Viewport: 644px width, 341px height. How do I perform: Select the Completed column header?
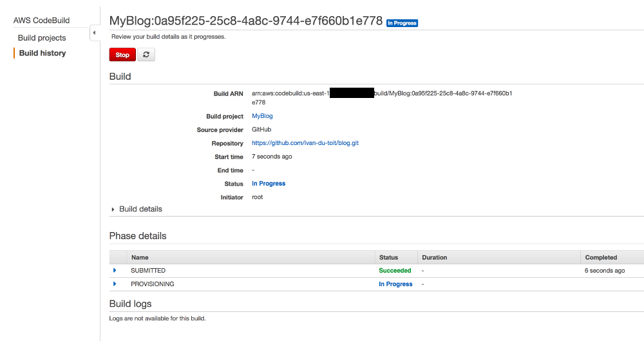click(x=601, y=257)
